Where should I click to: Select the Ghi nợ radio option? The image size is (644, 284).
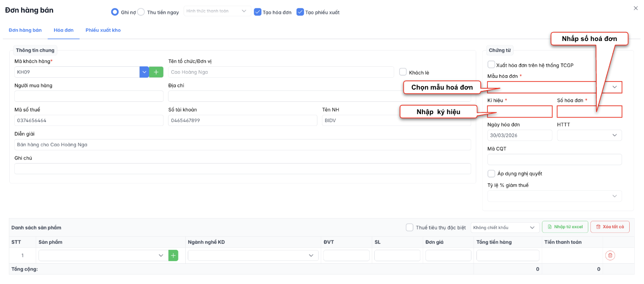[115, 12]
